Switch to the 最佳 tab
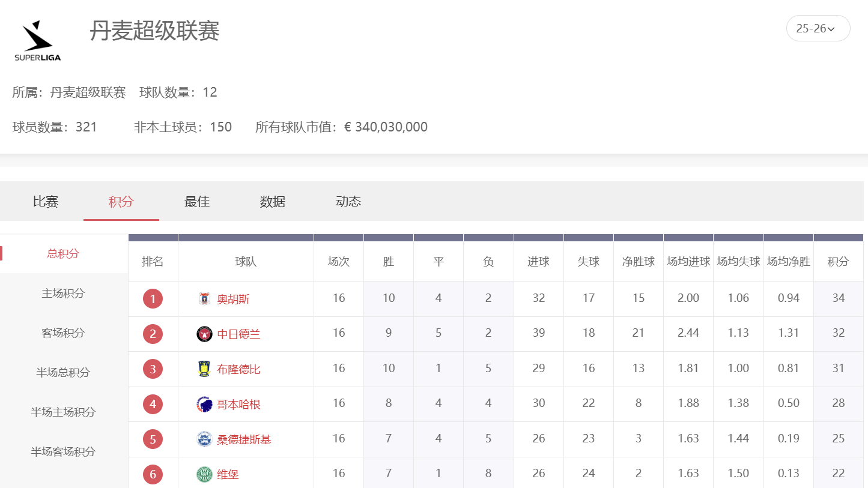The height and width of the screenshot is (488, 868). coord(196,202)
